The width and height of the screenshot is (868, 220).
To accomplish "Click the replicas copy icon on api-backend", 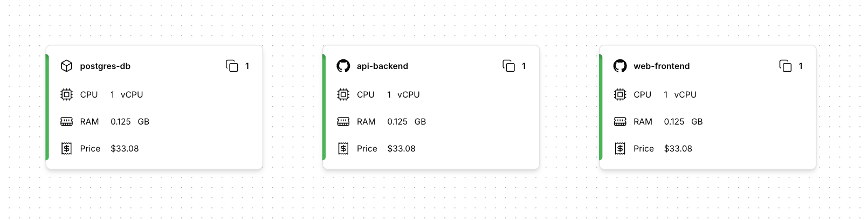I will pos(508,66).
